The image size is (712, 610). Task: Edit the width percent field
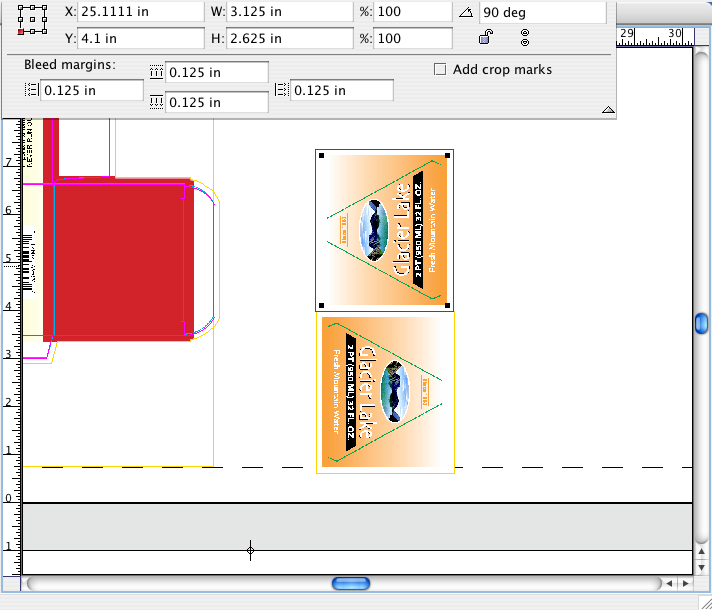click(x=413, y=12)
